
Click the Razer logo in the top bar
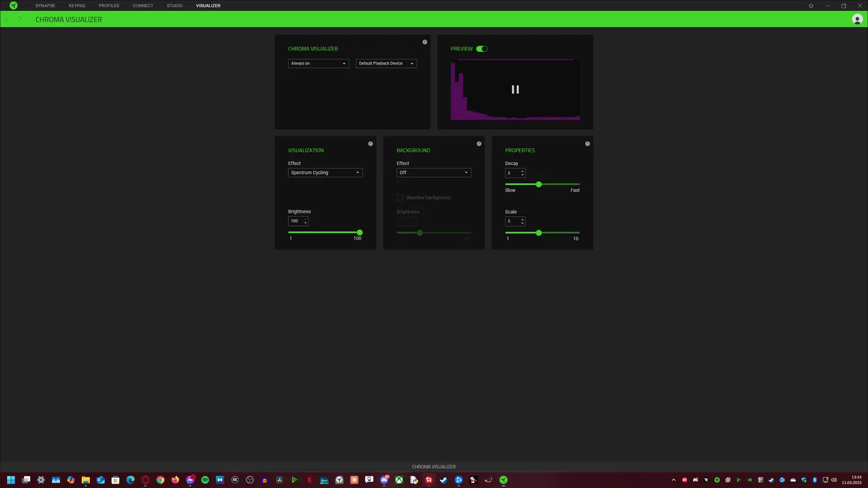tap(13, 5)
